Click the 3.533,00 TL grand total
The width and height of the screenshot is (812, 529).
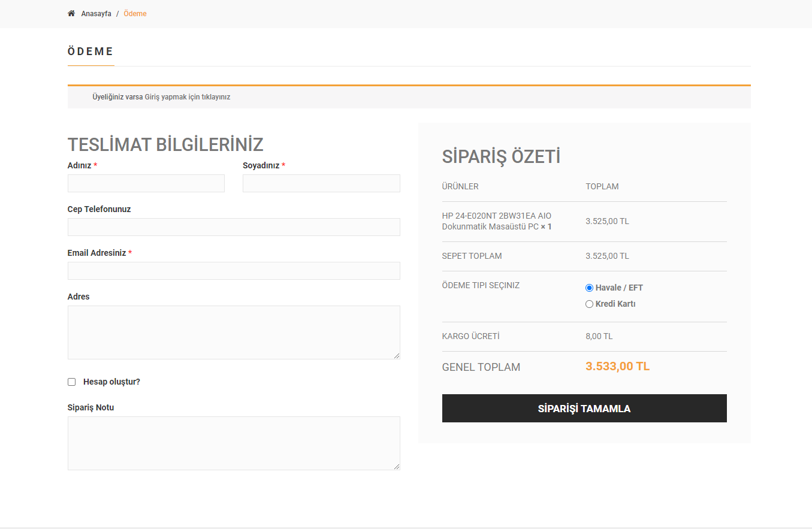click(617, 366)
